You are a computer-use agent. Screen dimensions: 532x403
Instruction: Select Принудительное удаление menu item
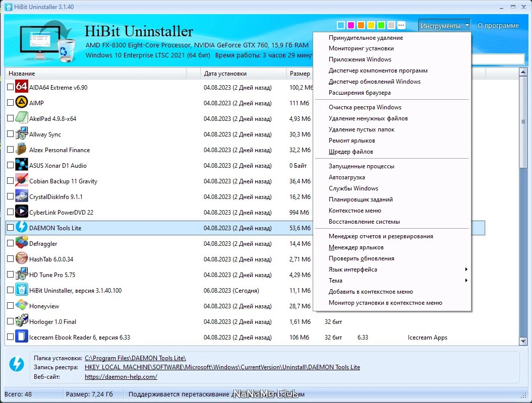tap(392, 38)
